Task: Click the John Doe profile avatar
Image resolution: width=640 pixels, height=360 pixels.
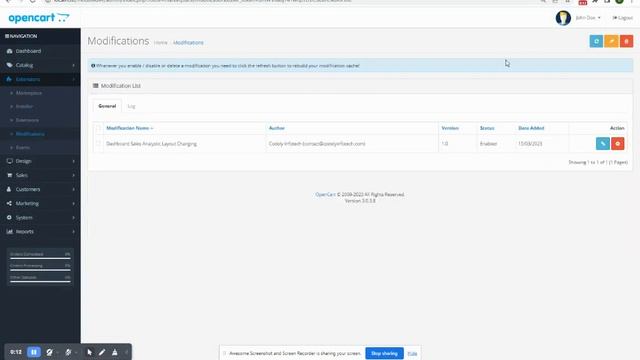Action: coord(563,18)
